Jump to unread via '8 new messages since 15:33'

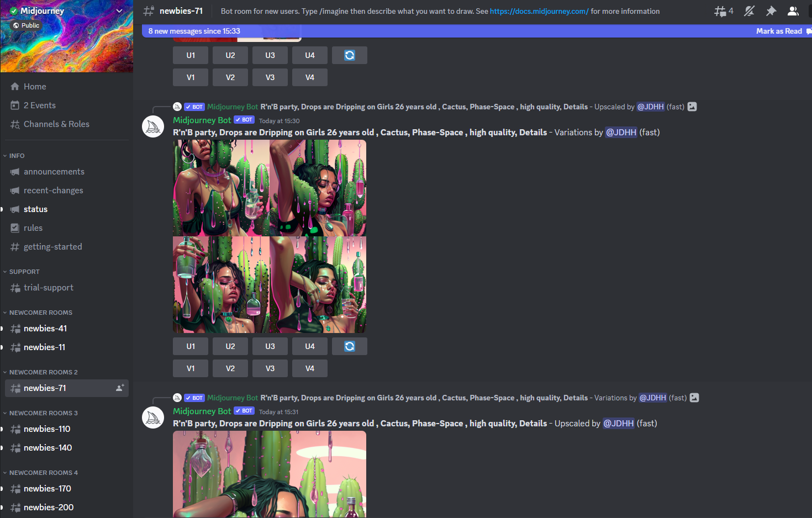pos(194,31)
